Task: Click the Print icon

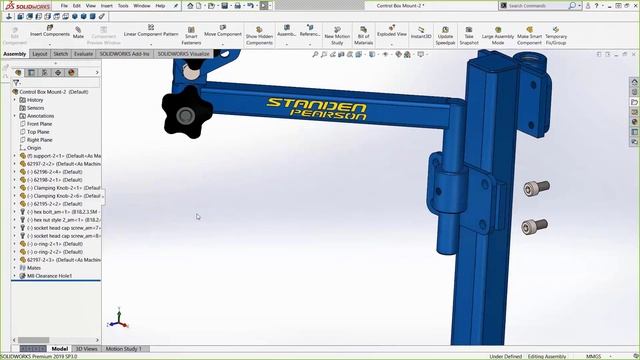Action: coord(238,6)
